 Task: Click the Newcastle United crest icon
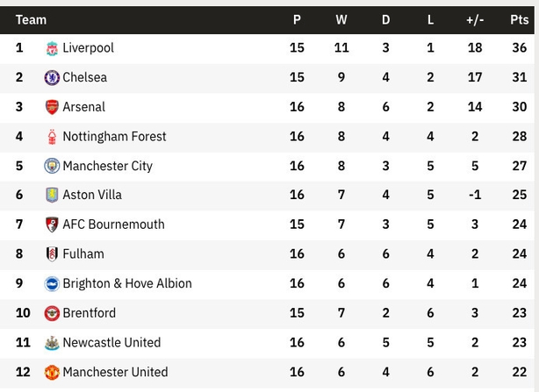[52, 343]
